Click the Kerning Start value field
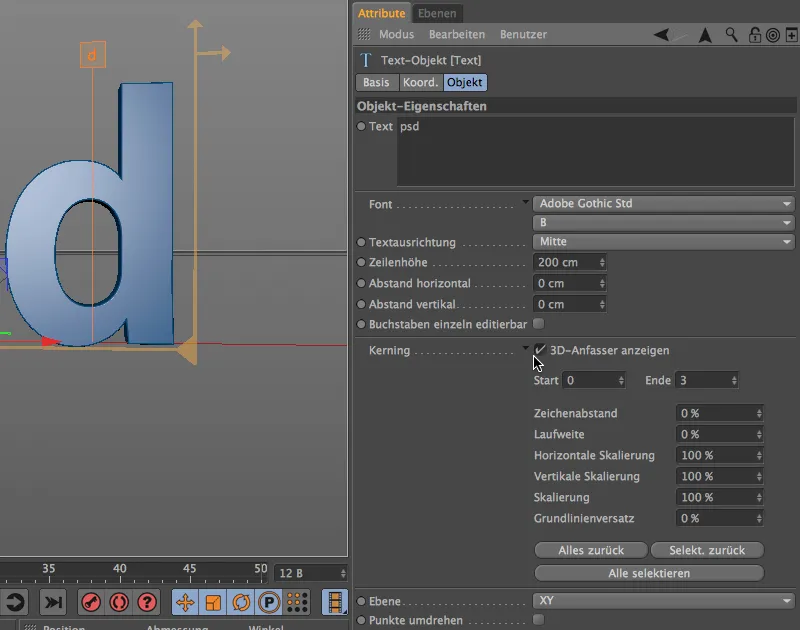Image resolution: width=800 pixels, height=630 pixels. 593,380
